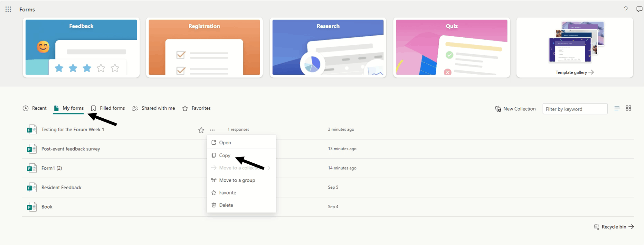The image size is (644, 245).
Task: Click Favorite in the context menu
Action: [241, 193]
